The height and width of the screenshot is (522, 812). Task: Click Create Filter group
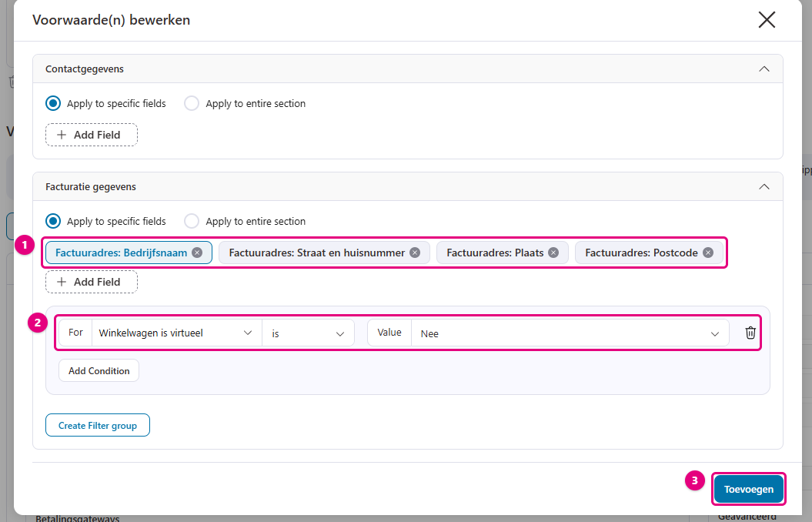click(98, 425)
